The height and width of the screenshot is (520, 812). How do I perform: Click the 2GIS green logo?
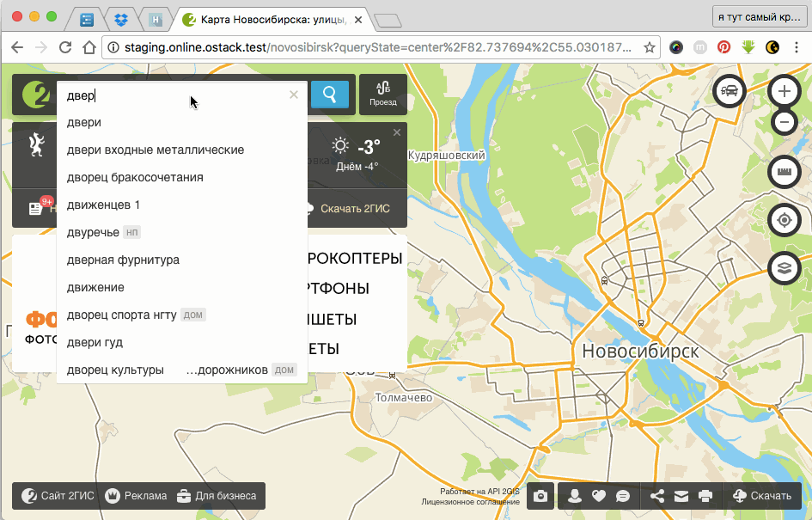[x=35, y=95]
